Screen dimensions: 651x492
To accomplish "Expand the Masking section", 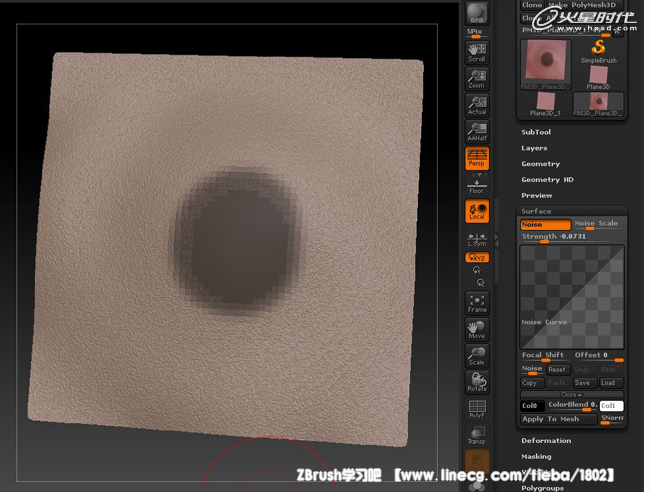I will pos(536,456).
